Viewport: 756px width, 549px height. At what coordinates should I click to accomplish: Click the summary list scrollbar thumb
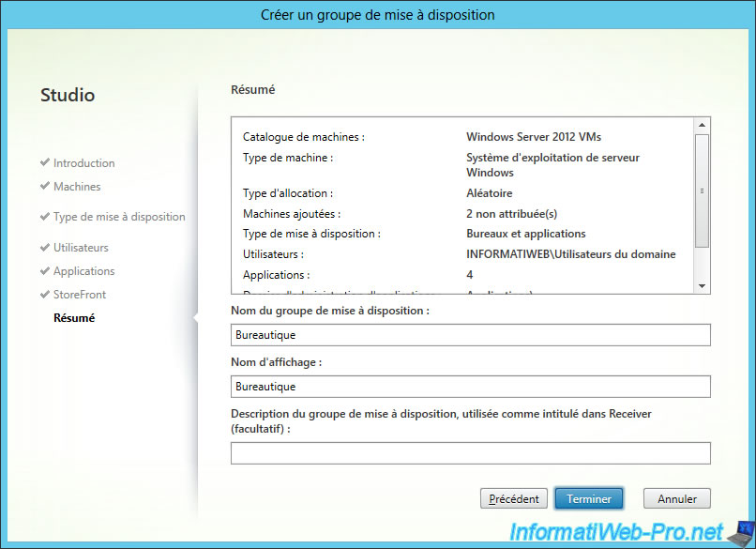(x=702, y=191)
